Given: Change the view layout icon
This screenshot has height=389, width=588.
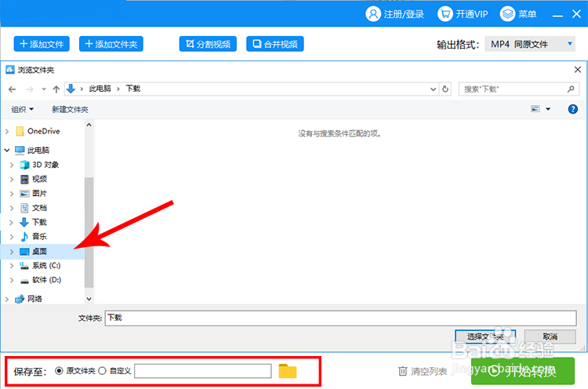Looking at the screenshot, I should (535, 109).
